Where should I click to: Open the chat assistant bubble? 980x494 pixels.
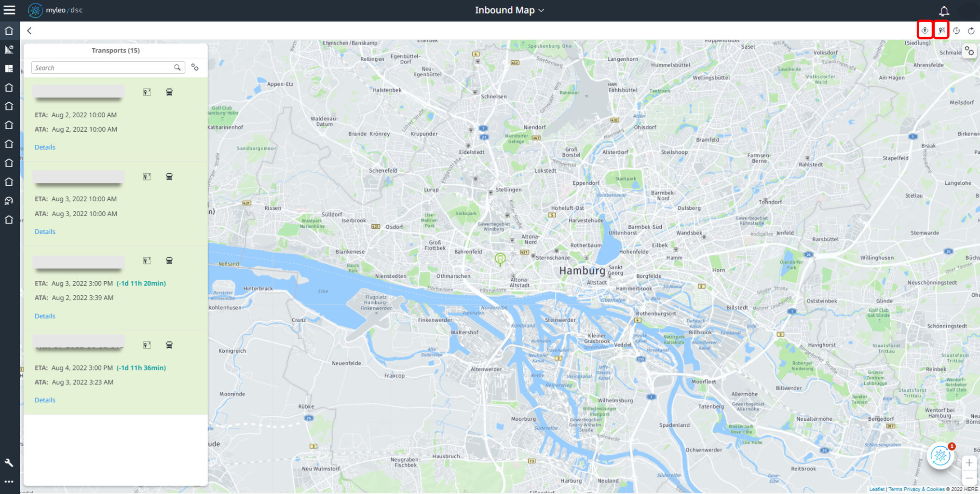point(940,455)
